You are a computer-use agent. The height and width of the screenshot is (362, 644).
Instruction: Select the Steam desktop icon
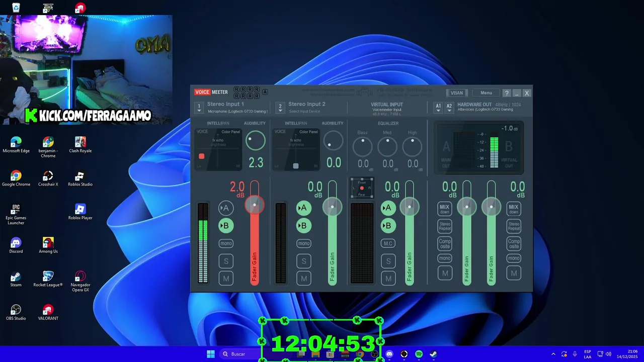click(16, 279)
